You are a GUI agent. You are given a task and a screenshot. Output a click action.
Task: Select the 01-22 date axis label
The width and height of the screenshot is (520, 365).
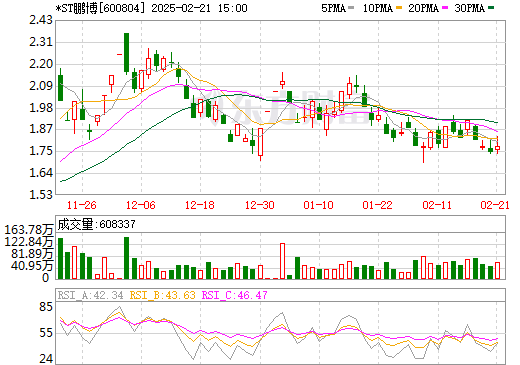pyautogui.click(x=378, y=205)
